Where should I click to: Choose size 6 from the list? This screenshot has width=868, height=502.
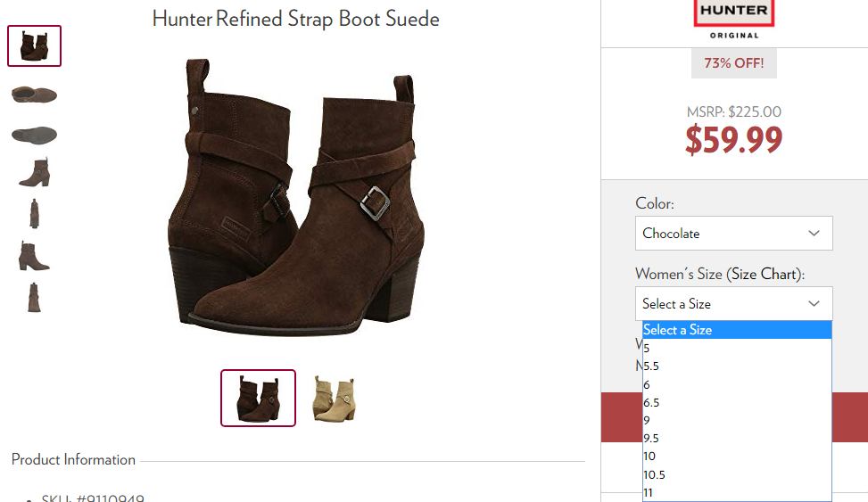click(x=737, y=384)
